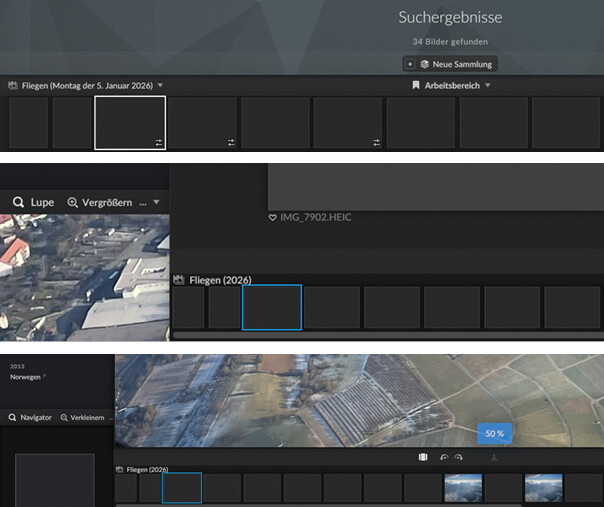This screenshot has width=604, height=507.
Task: Click the Lupe magnifier tab
Action: 33,202
